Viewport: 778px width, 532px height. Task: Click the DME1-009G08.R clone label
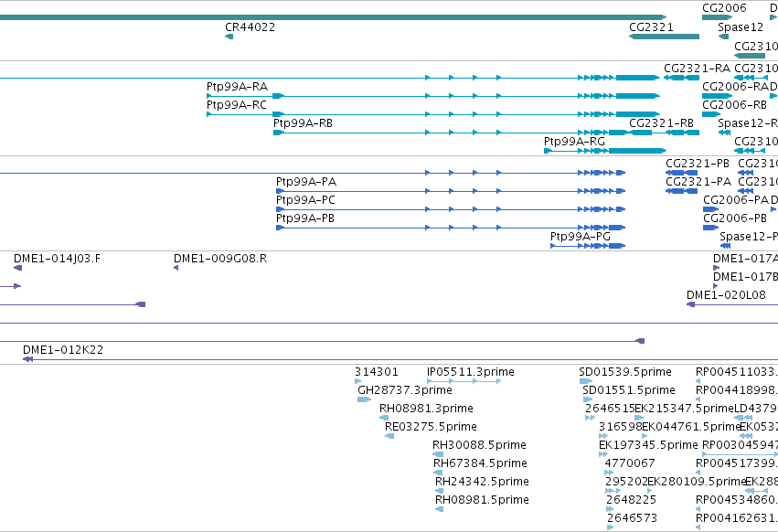click(220, 259)
